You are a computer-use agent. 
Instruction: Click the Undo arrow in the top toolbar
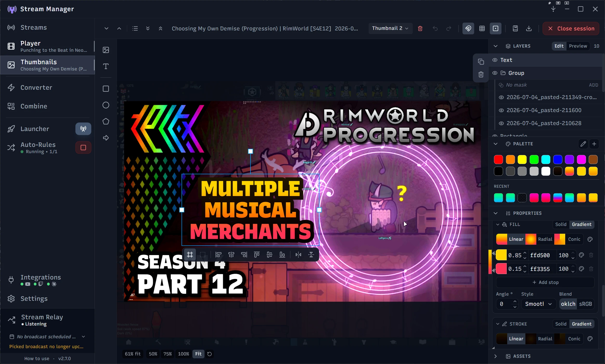[435, 28]
